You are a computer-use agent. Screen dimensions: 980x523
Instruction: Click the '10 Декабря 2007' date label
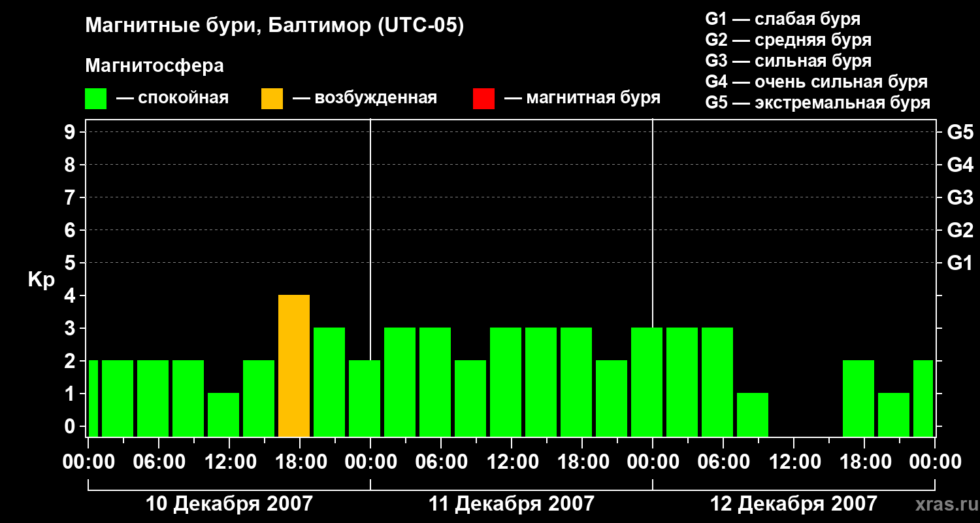click(x=229, y=504)
